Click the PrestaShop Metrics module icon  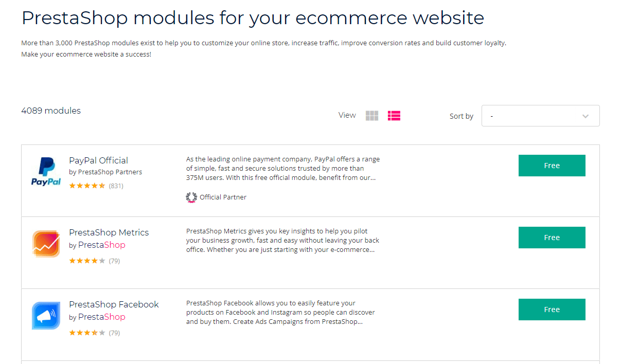(x=45, y=243)
